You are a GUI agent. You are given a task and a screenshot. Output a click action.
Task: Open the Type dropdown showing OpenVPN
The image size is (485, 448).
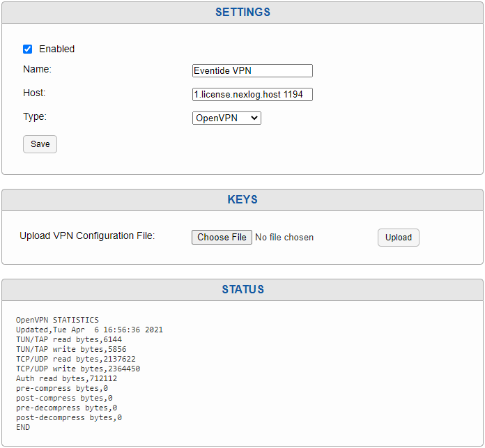click(x=226, y=118)
